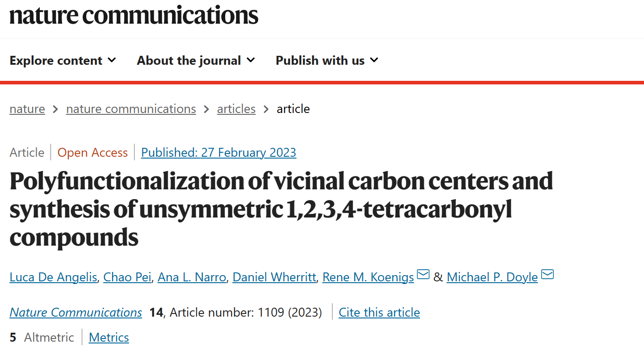Select author Daniel Wherritt
The width and height of the screenshot is (644, 347).
274,277
